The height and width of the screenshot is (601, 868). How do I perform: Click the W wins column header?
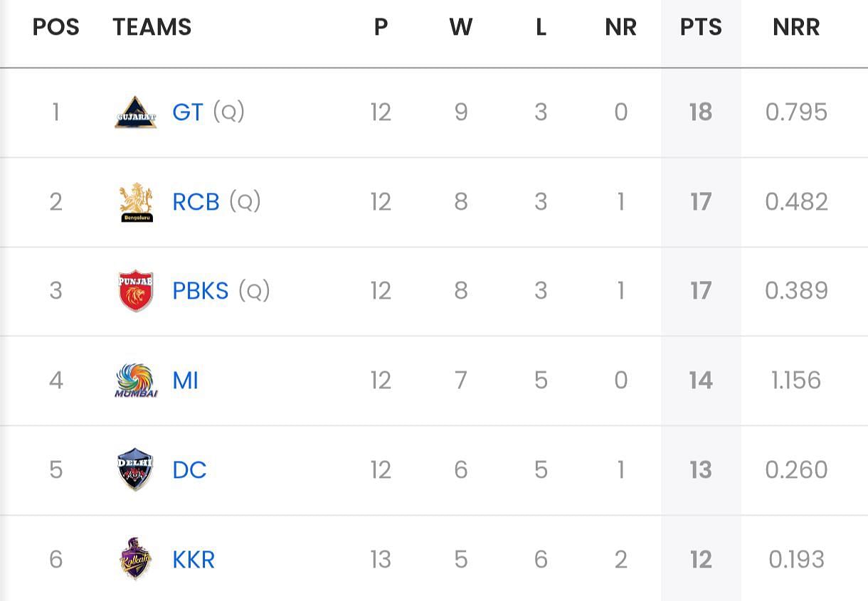(461, 27)
